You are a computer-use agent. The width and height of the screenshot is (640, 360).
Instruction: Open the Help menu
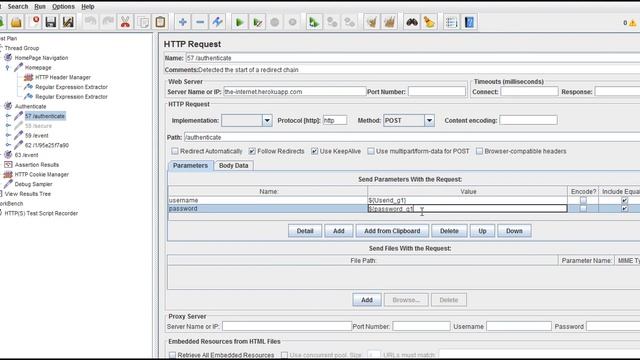[x=88, y=7]
